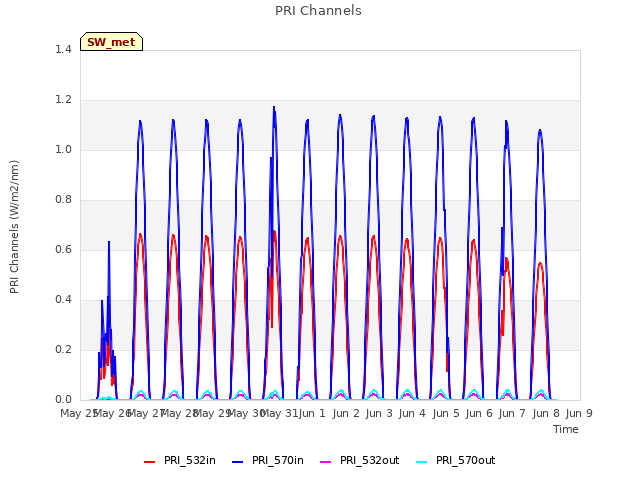Click the Jun 4 x-axis label
This screenshot has height=480, width=640.
[x=412, y=413]
